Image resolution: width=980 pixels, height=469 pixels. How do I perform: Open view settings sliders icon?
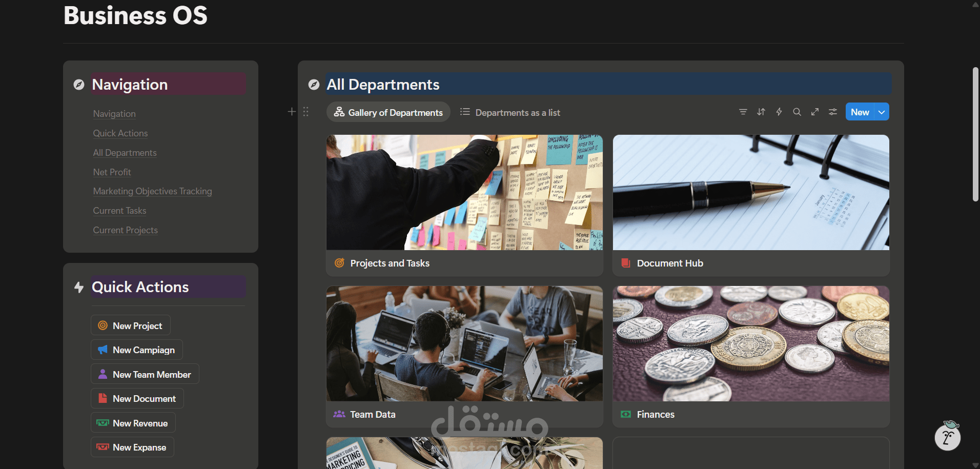[833, 112]
